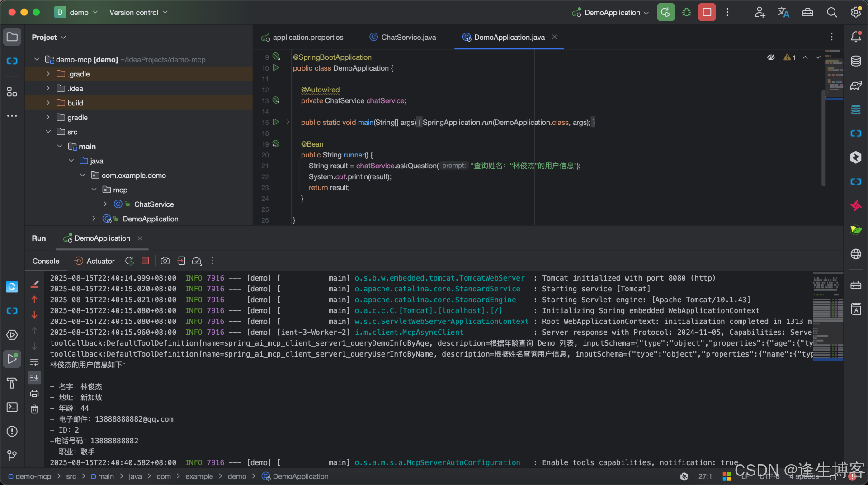Select the DemoApplication file in project tree
Image resolution: width=868 pixels, height=485 pixels.
pyautogui.click(x=151, y=219)
